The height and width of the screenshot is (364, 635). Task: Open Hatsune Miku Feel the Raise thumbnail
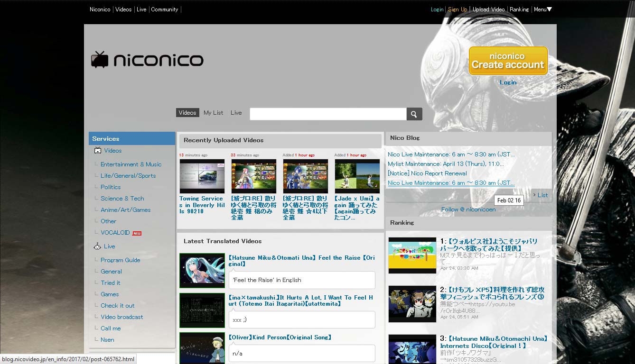pos(202,271)
